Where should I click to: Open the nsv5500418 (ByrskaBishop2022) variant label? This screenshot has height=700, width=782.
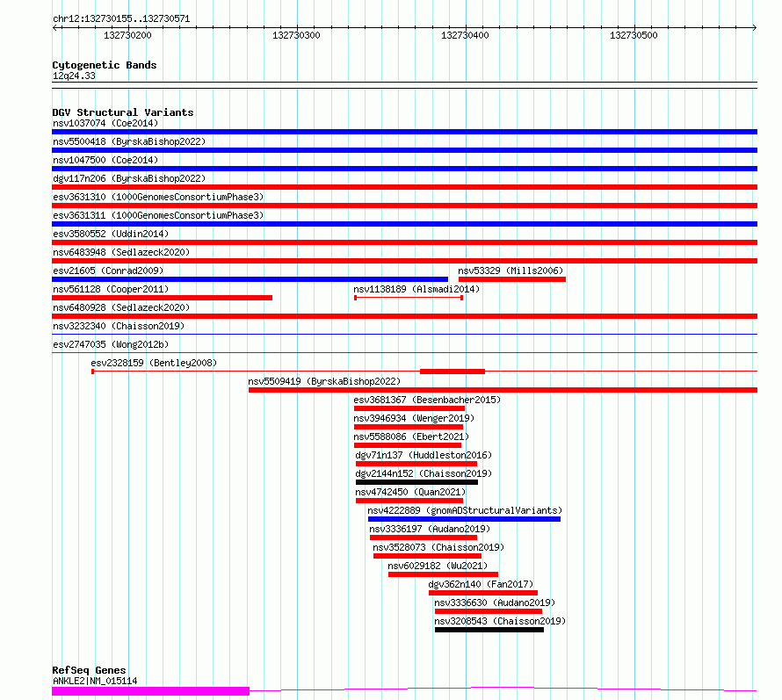pyautogui.click(x=129, y=141)
